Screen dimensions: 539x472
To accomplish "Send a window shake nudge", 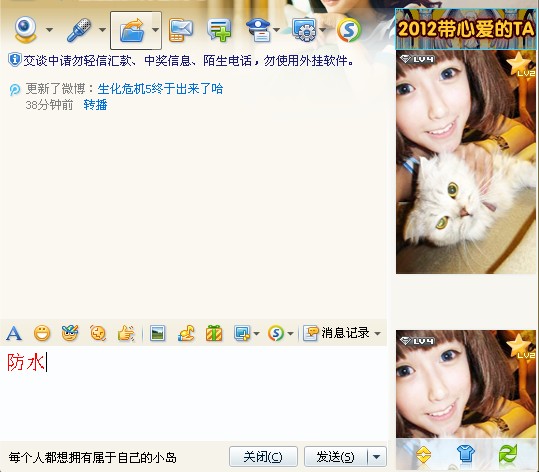I will pyautogui.click(x=98, y=333).
